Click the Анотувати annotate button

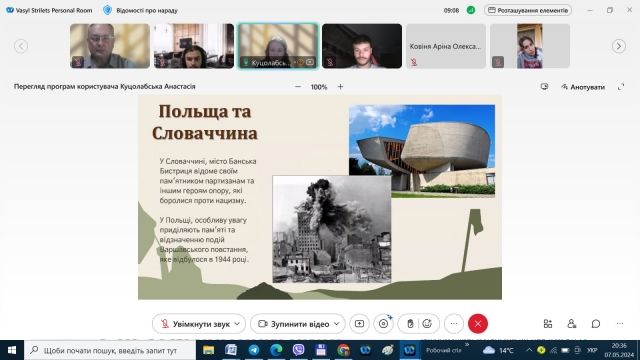pos(583,87)
